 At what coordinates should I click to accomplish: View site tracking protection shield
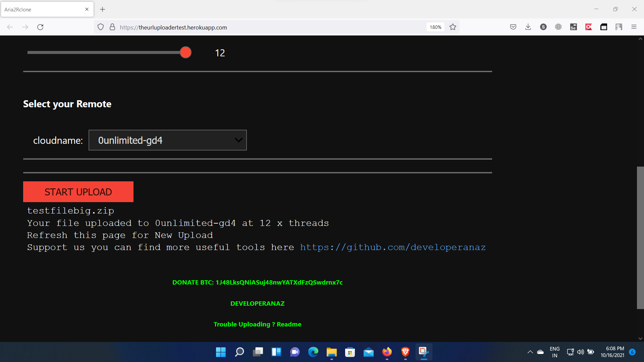tap(101, 27)
